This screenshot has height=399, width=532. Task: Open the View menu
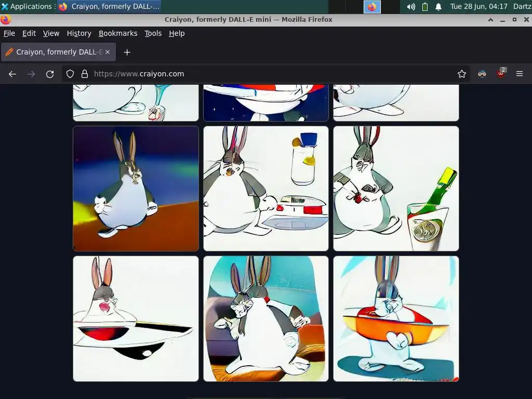pyautogui.click(x=51, y=33)
